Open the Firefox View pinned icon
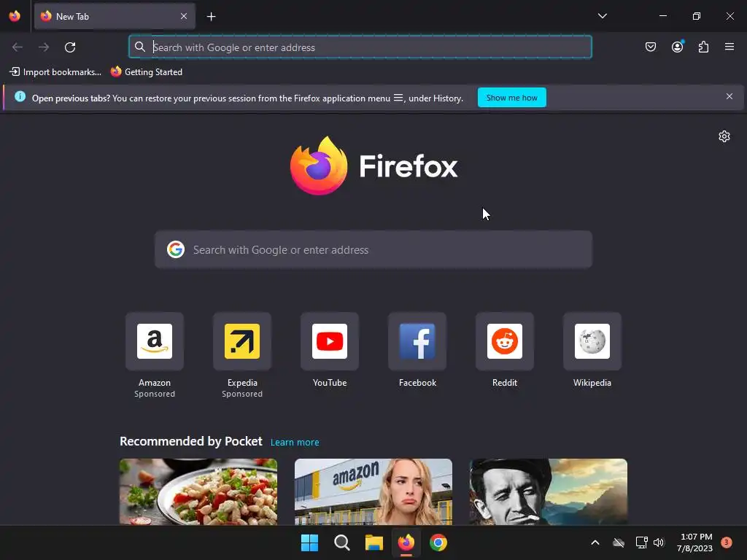This screenshot has height=560, width=747. [15, 16]
